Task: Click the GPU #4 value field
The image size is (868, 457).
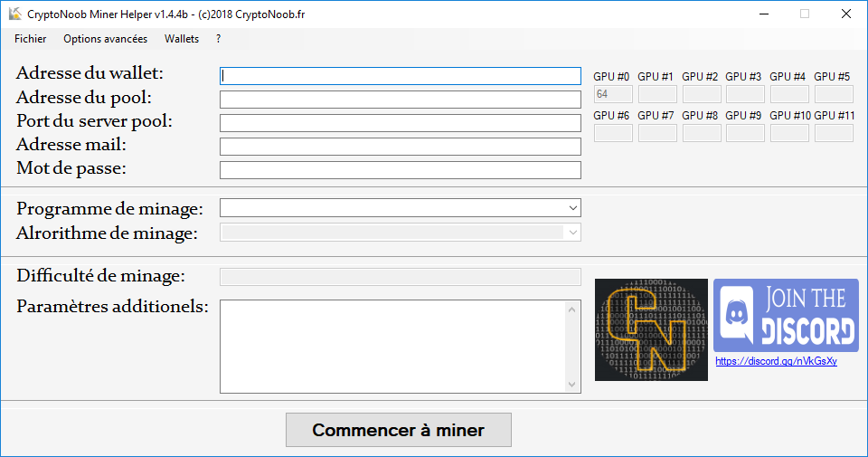Action: pos(789,94)
